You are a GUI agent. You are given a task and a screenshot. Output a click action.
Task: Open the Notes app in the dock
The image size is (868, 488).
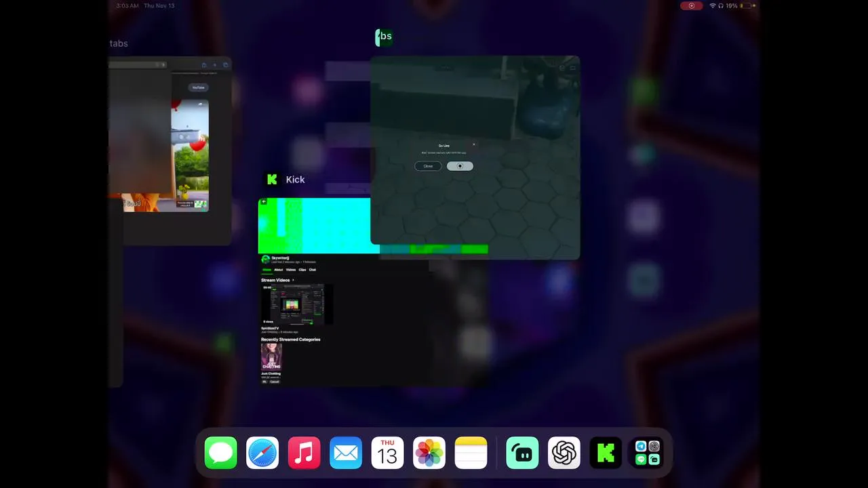click(x=471, y=453)
